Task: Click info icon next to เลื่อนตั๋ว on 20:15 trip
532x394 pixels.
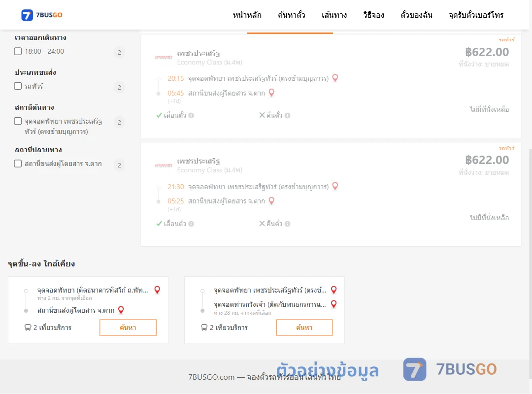Action: (191, 115)
